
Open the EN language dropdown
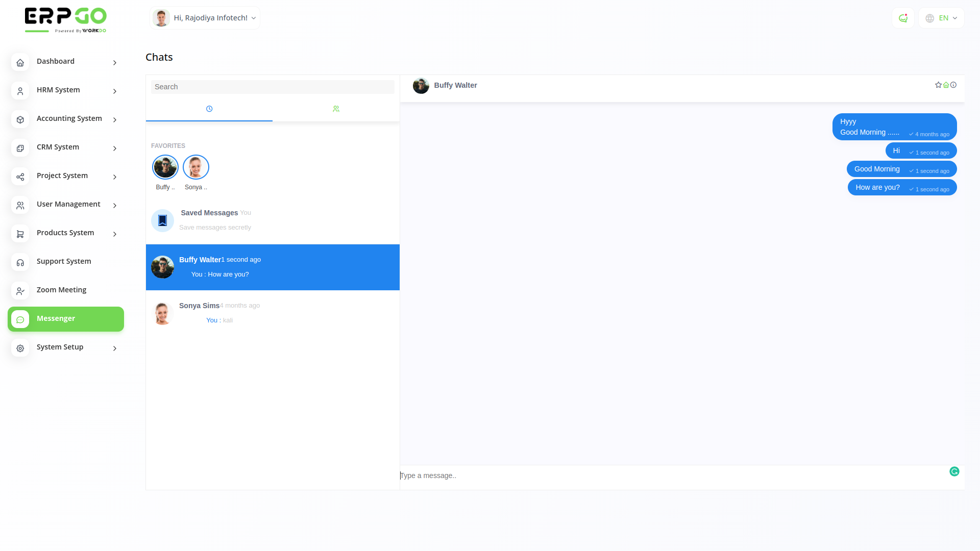(x=941, y=18)
